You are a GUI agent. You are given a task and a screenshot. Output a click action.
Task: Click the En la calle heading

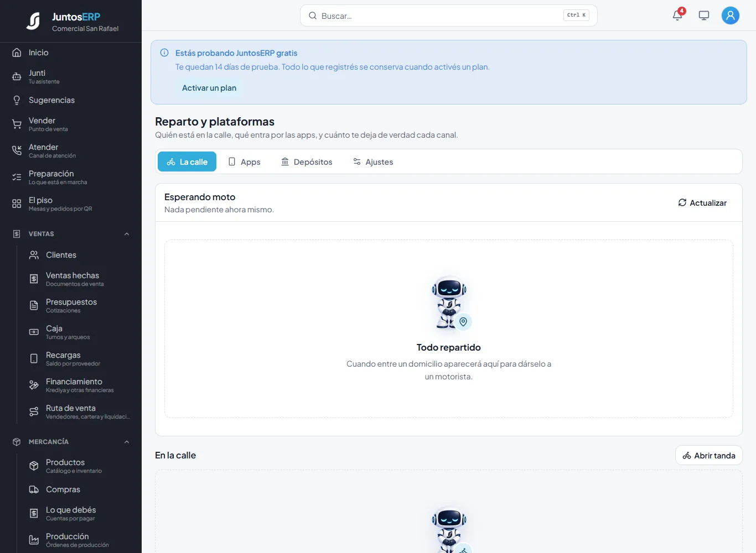[x=175, y=456]
